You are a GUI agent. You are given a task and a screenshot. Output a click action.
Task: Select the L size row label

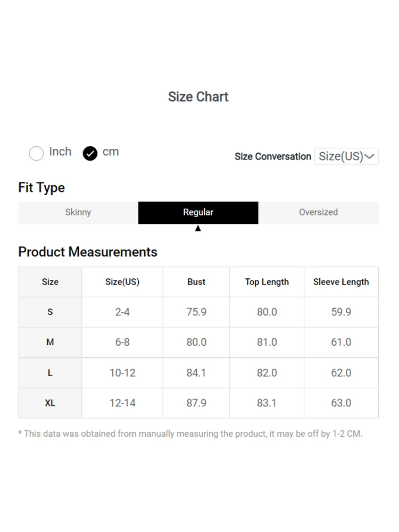coord(50,373)
